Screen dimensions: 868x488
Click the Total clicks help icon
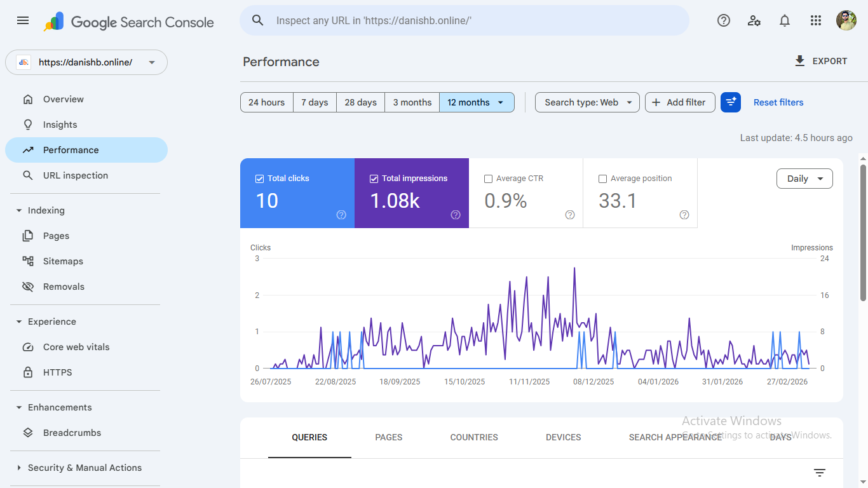[x=341, y=215]
